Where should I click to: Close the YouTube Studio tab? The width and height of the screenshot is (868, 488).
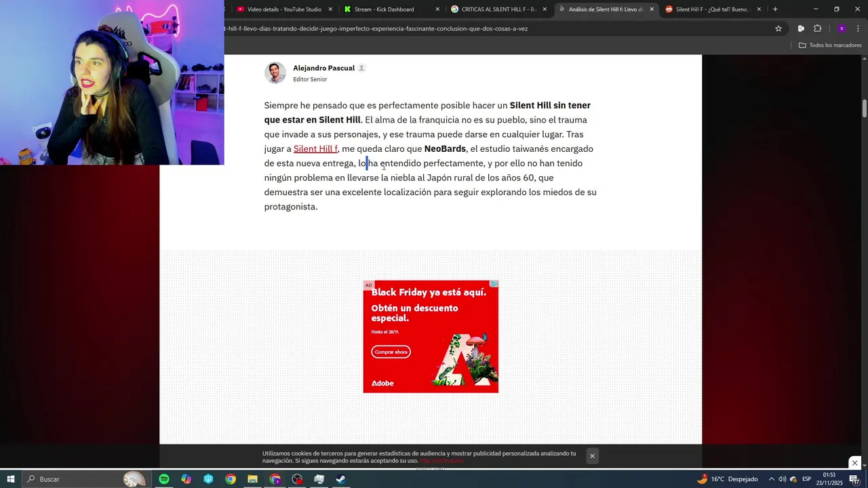[330, 9]
